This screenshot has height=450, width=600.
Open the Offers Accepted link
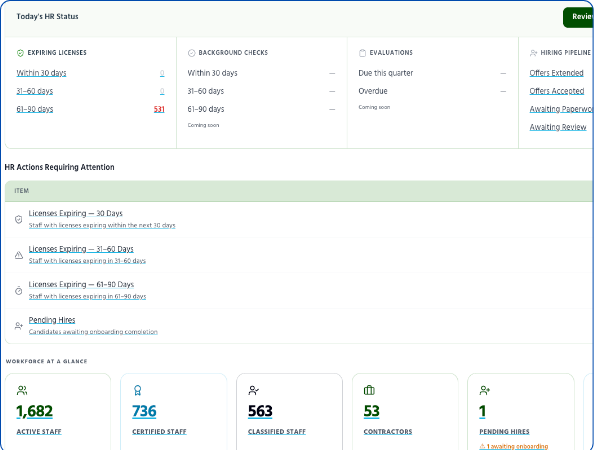[x=557, y=91]
